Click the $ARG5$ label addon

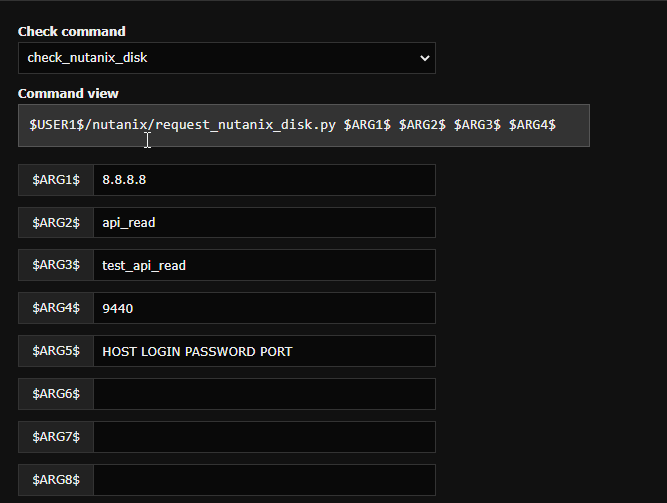pos(56,351)
